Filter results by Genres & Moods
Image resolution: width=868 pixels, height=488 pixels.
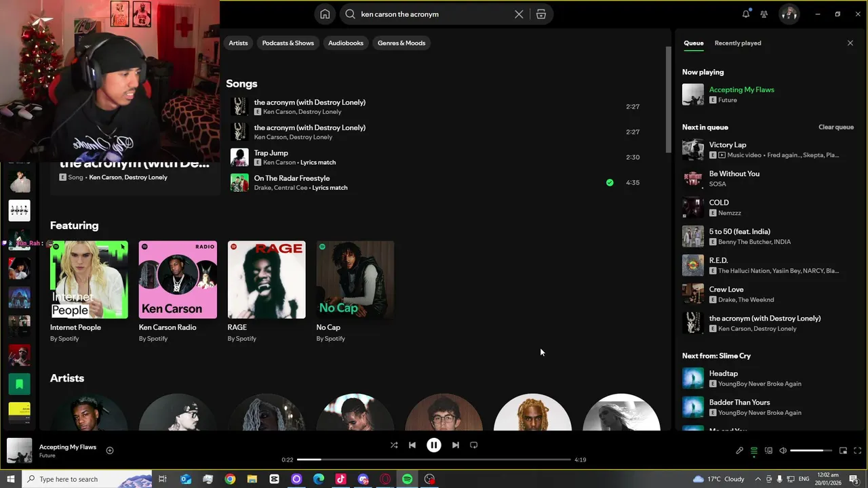coord(401,43)
